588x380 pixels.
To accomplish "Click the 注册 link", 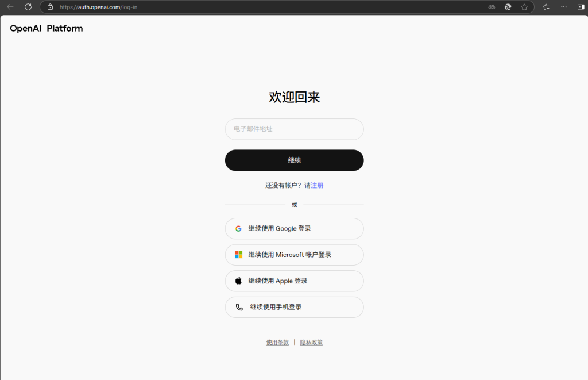I will coord(316,185).
